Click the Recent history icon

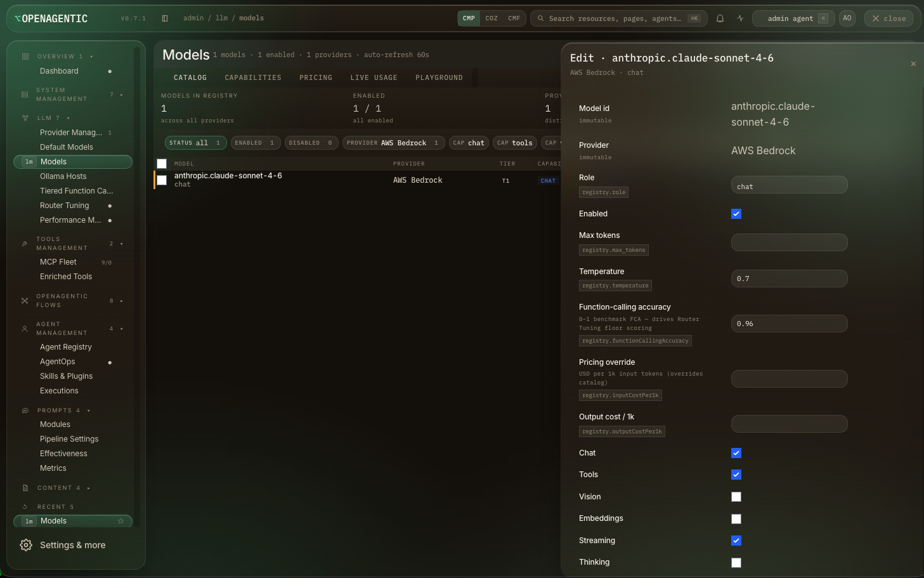click(x=25, y=507)
